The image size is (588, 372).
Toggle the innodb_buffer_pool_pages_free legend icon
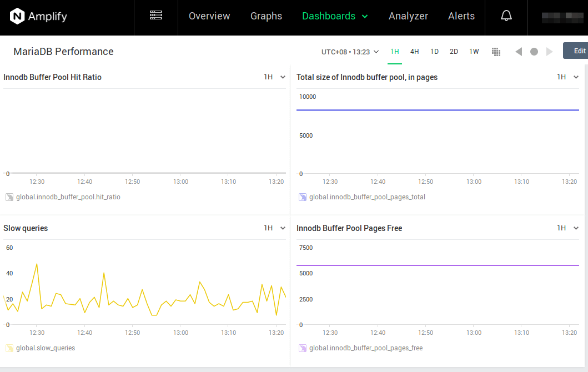click(302, 348)
